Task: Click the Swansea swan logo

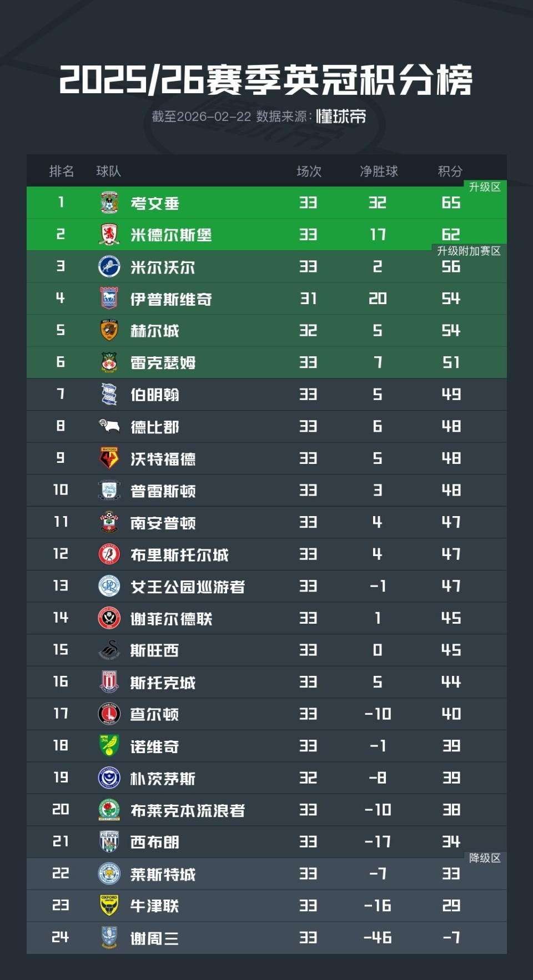Action: point(109,650)
